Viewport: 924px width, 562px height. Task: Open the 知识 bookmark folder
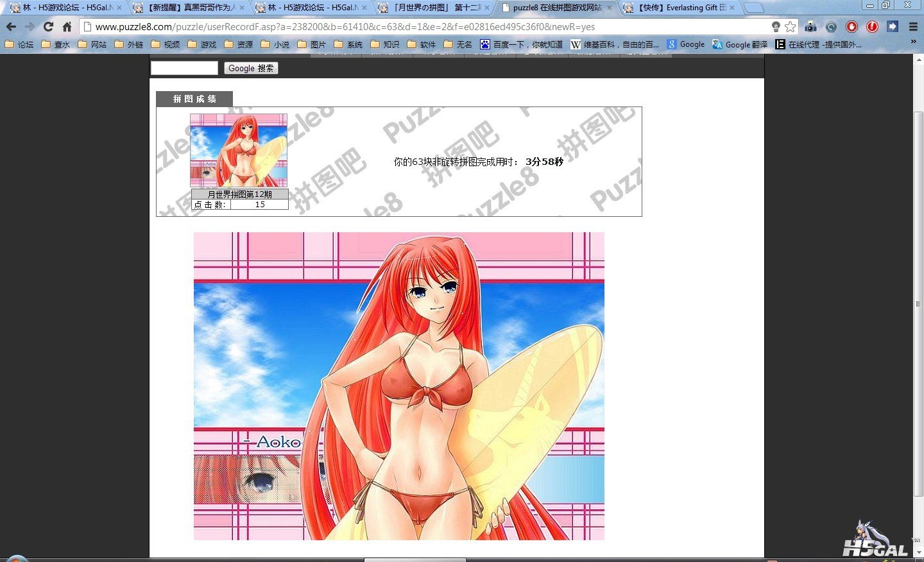385,44
